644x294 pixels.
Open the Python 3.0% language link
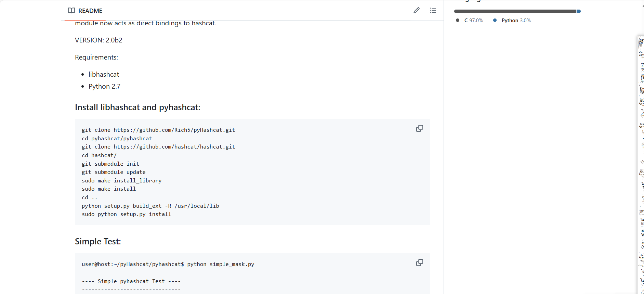click(x=512, y=21)
